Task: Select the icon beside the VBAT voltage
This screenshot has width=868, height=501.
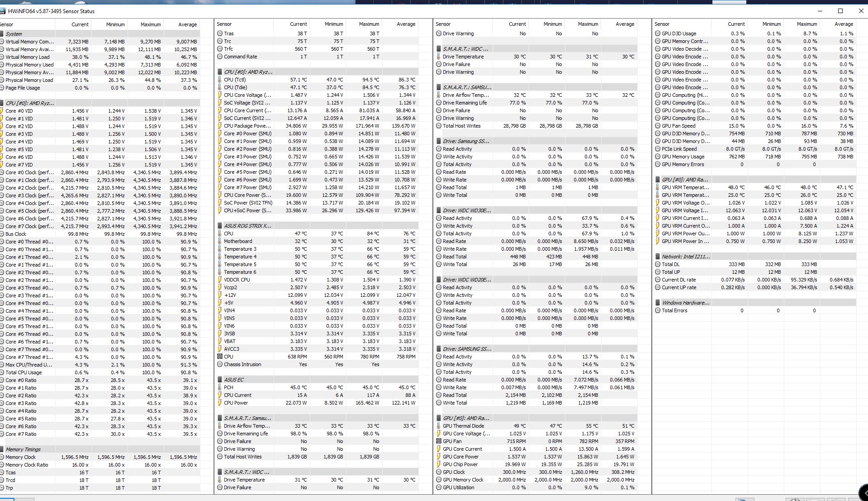Action: point(220,341)
